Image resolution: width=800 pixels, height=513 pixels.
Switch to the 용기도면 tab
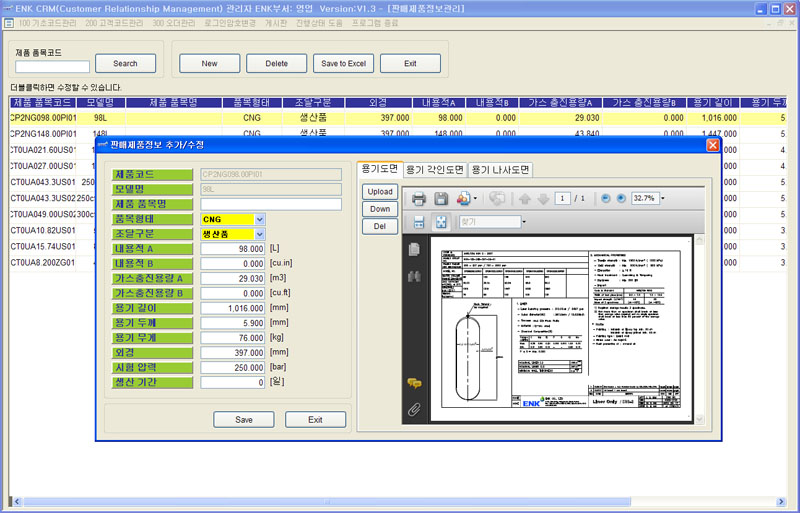(380, 169)
